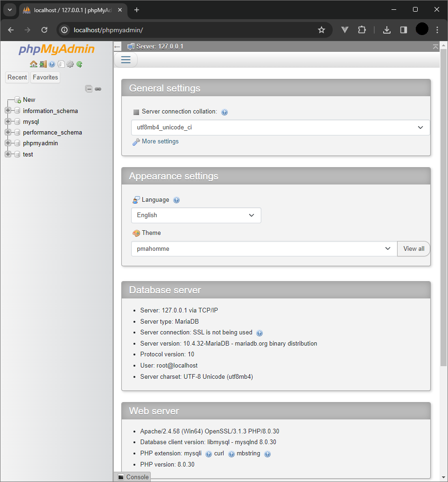Open help for Server connection collation
The width and height of the screenshot is (448, 482).
coord(224,112)
